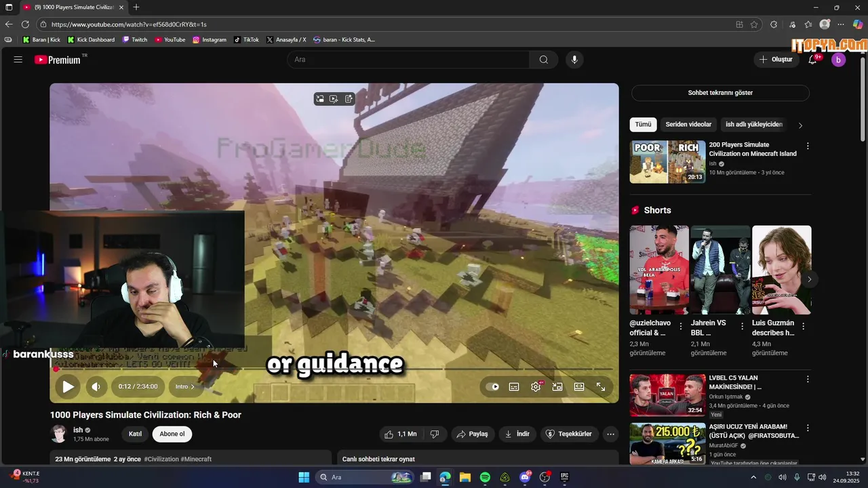Open options for 200 Players video
This screenshot has height=488, width=868.
(x=807, y=146)
